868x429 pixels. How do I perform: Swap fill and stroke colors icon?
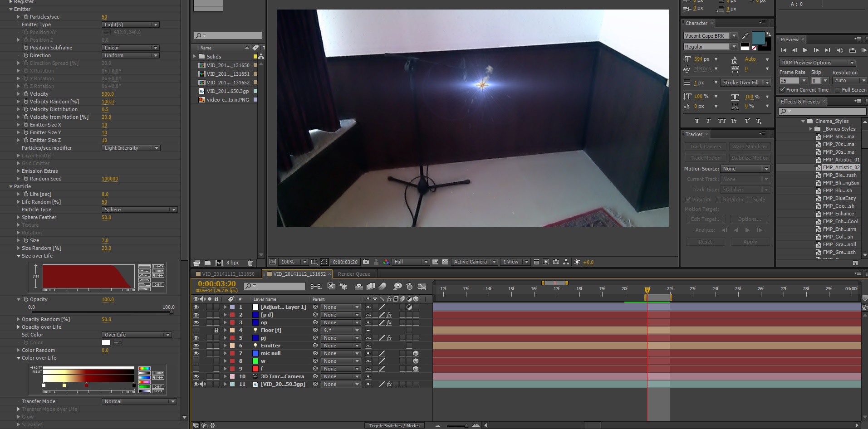tap(768, 34)
